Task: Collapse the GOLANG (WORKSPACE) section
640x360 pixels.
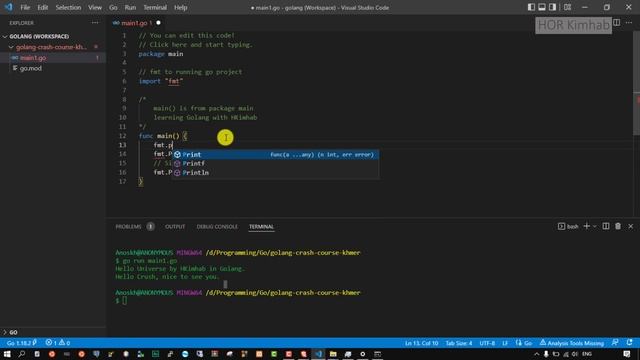Action: point(39,36)
